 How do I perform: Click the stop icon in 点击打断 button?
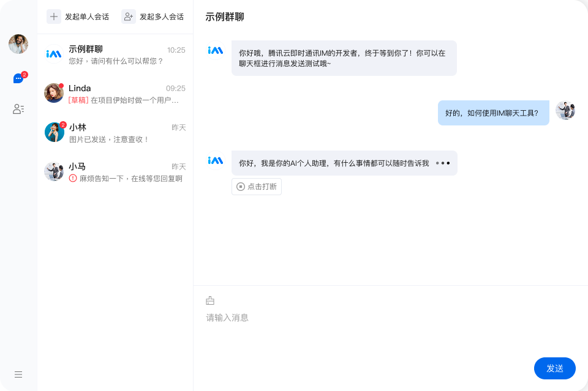point(241,187)
